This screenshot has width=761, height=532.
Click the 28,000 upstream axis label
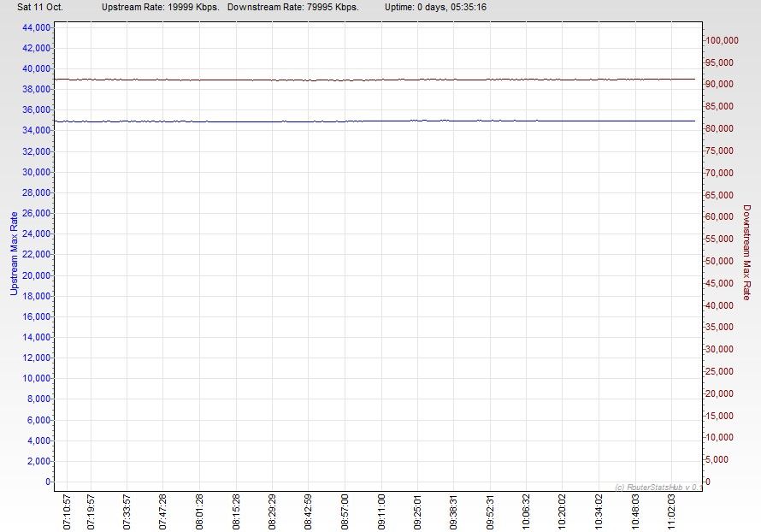36,192
